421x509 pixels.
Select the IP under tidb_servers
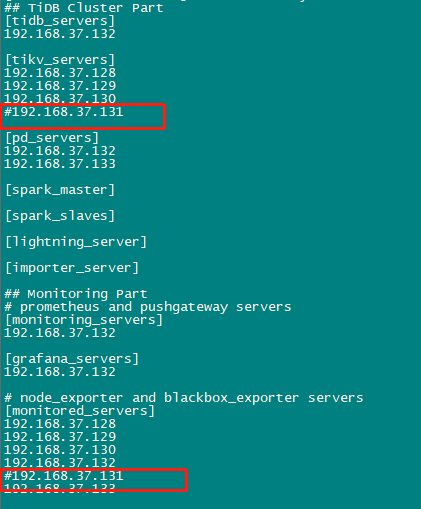pyautogui.click(x=60, y=34)
